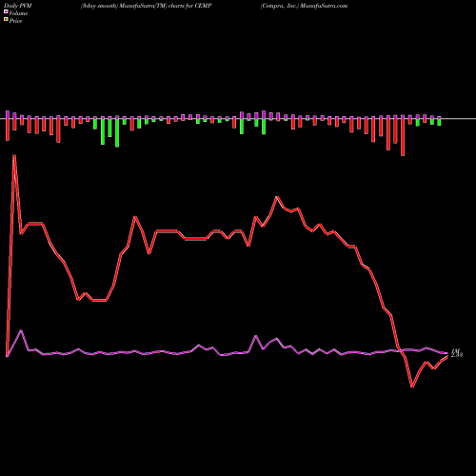Click the end-of-line value label at the right
The width and height of the screenshot is (476, 476).
pos(457,353)
